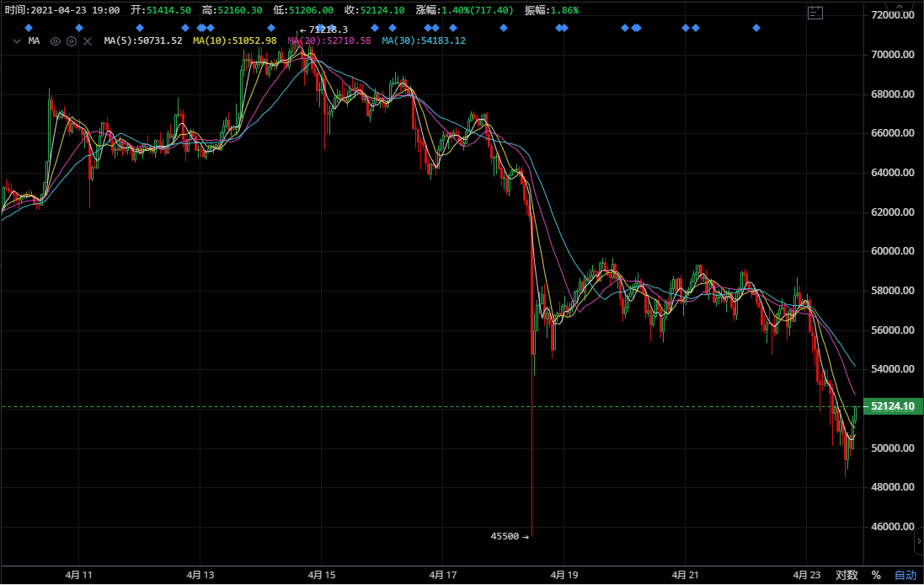Click the MA indicator name label
The image size is (924, 585).
click(x=34, y=40)
